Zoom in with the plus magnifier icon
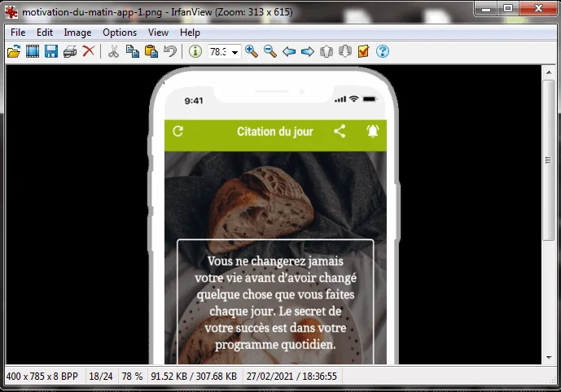 click(x=252, y=51)
